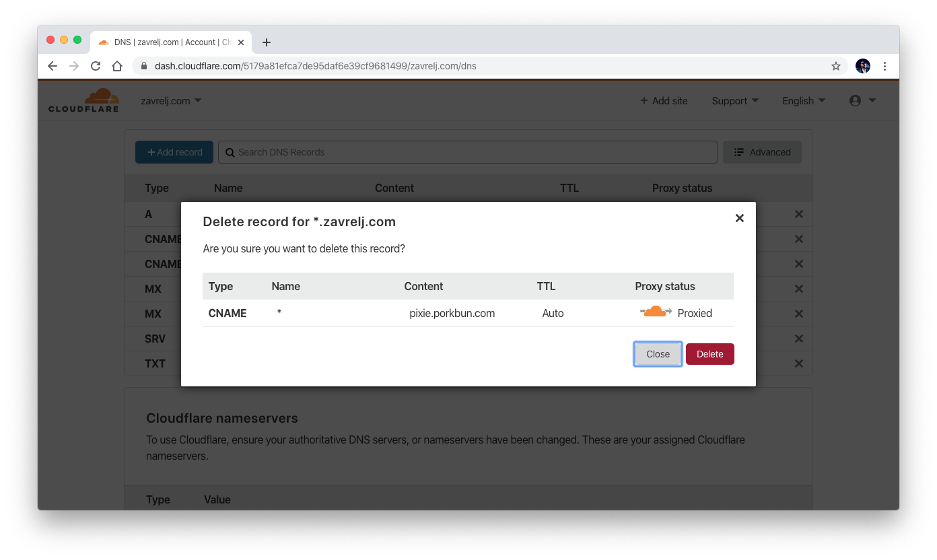Open the English language dropdown
Viewport: 937px width, 560px height.
[804, 101]
